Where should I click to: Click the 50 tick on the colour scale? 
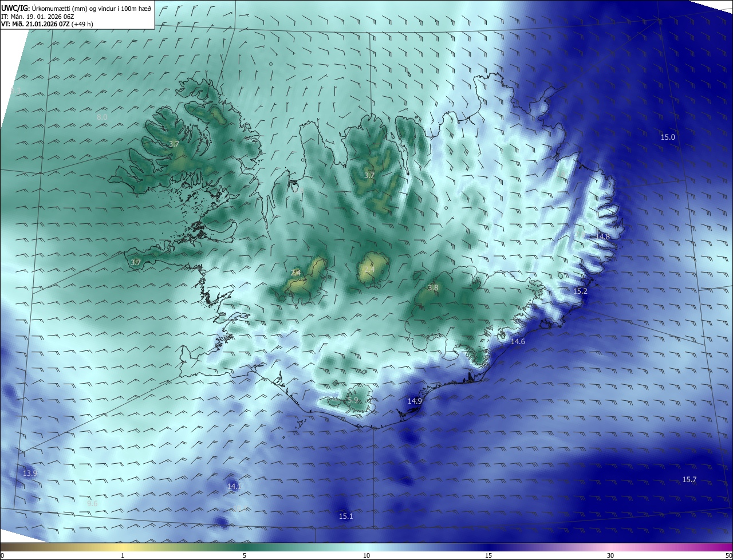728,555
